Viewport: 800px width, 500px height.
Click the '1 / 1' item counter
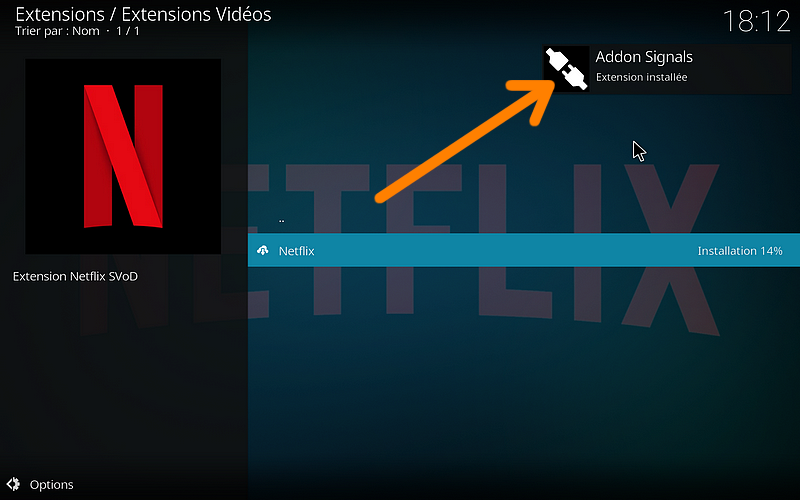click(x=128, y=31)
